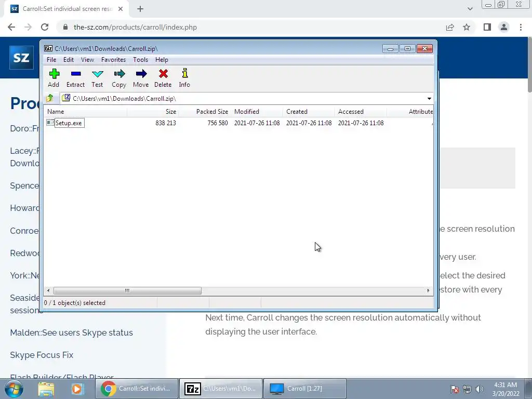Click the Move toolbar icon
Viewport: 532px width, 399px height.
point(141,78)
